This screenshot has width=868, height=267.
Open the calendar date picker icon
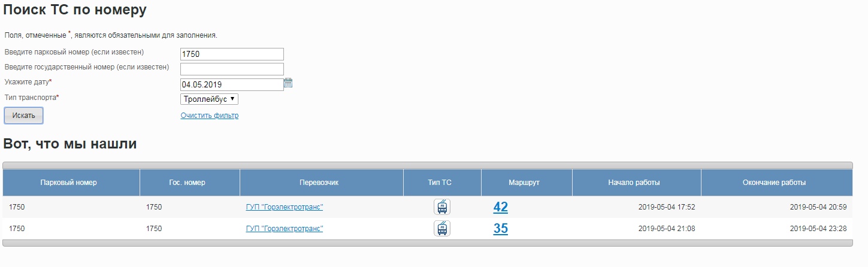(288, 83)
